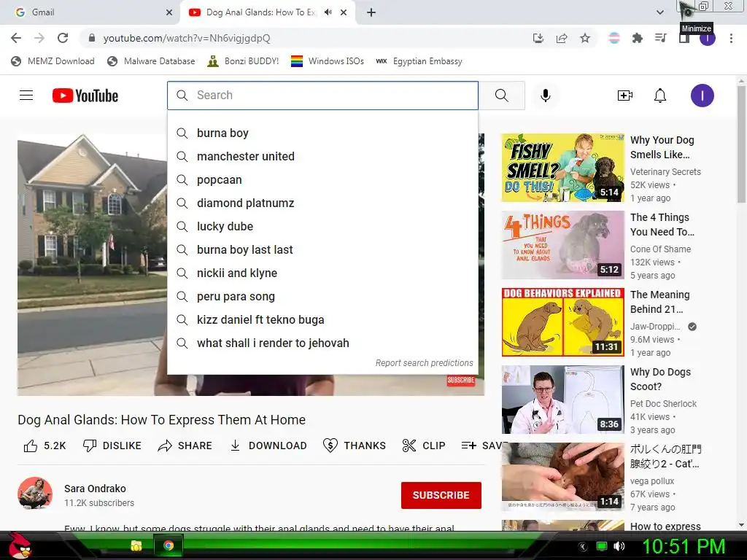Create a Clip of the video
This screenshot has height=560, width=747.
pyautogui.click(x=424, y=446)
